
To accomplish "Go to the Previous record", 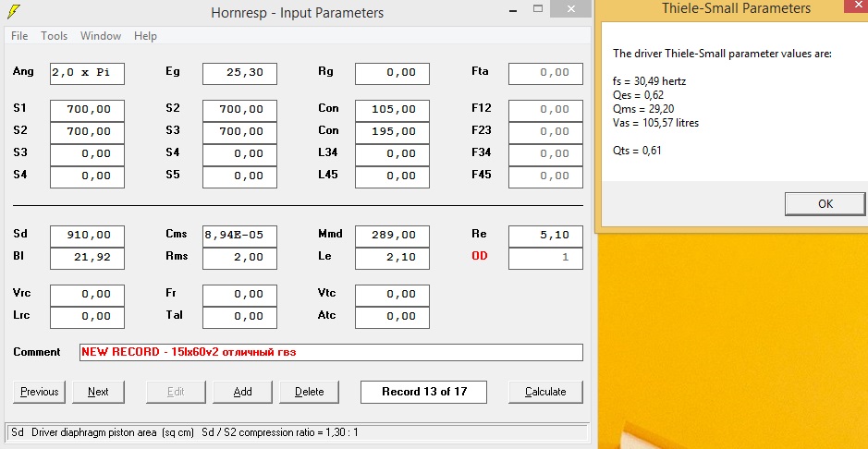I will coord(40,392).
